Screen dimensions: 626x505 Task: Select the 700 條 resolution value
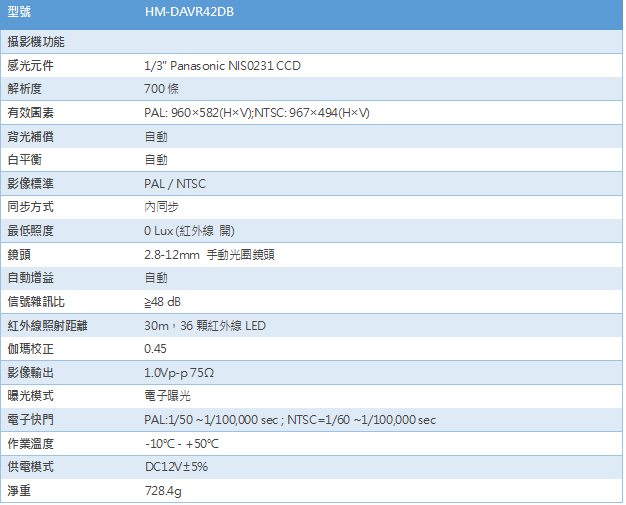pyautogui.click(x=162, y=89)
